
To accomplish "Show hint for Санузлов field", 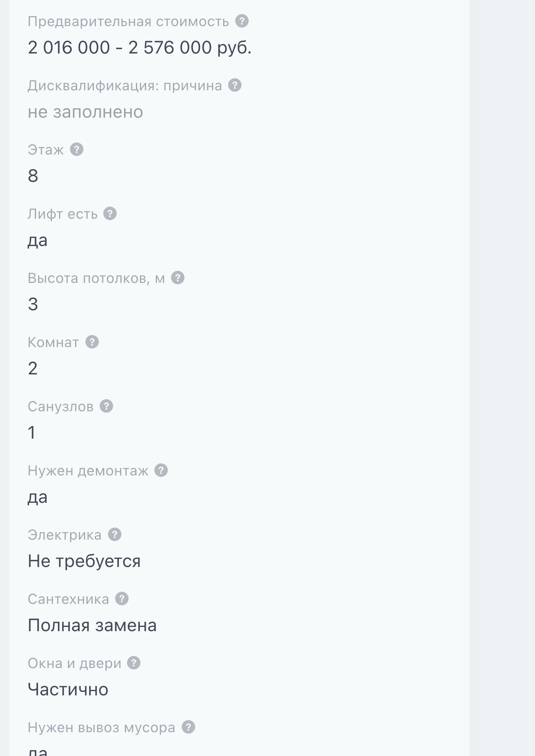I will click(106, 406).
